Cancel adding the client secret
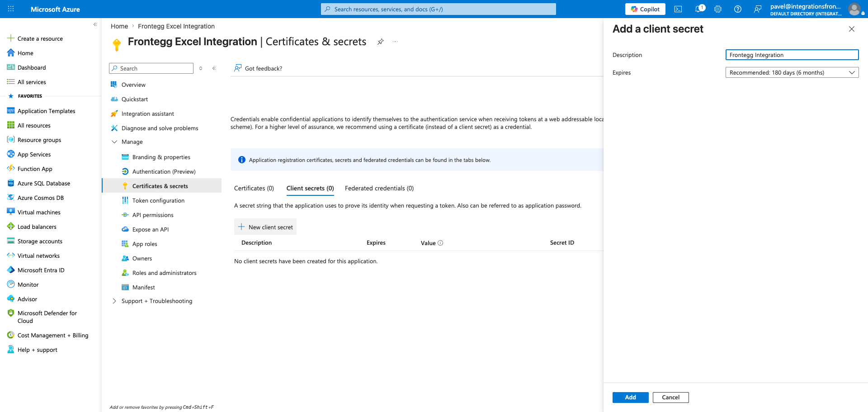Image resolution: width=868 pixels, height=412 pixels. (670, 397)
